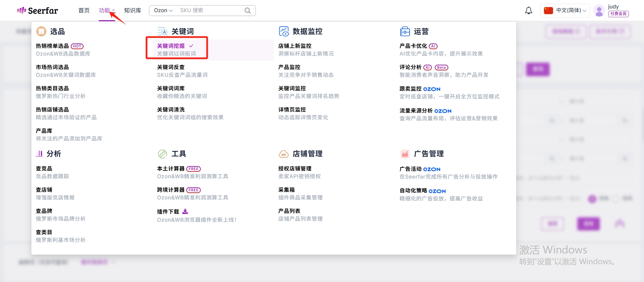Click the AI badge on 产品卡优化
The width and height of the screenshot is (644, 282).
pyautogui.click(x=433, y=46)
